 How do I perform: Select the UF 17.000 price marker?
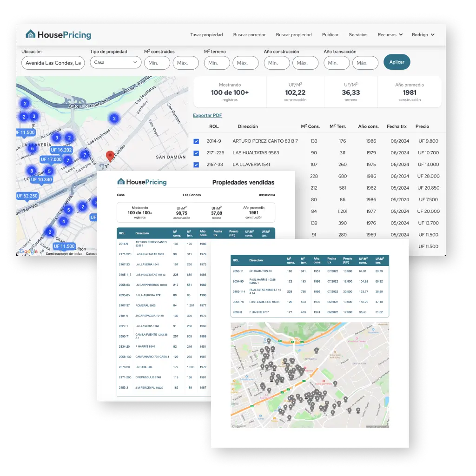pos(51,159)
